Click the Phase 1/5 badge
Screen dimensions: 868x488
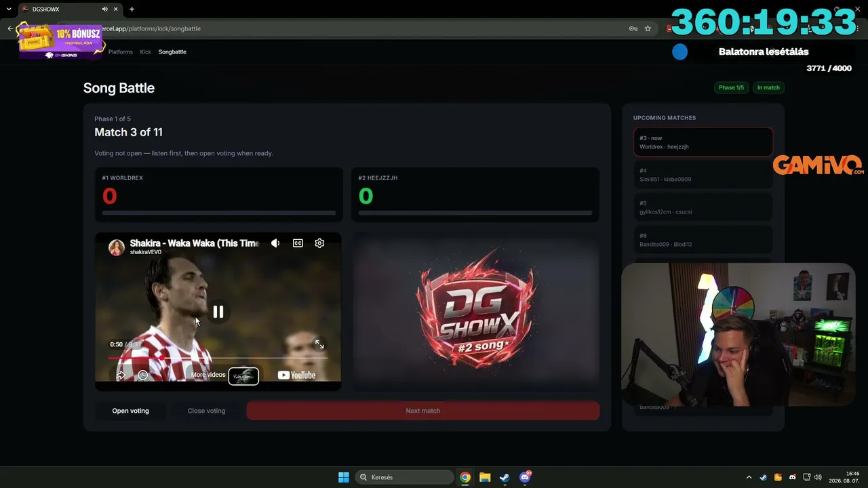731,87
